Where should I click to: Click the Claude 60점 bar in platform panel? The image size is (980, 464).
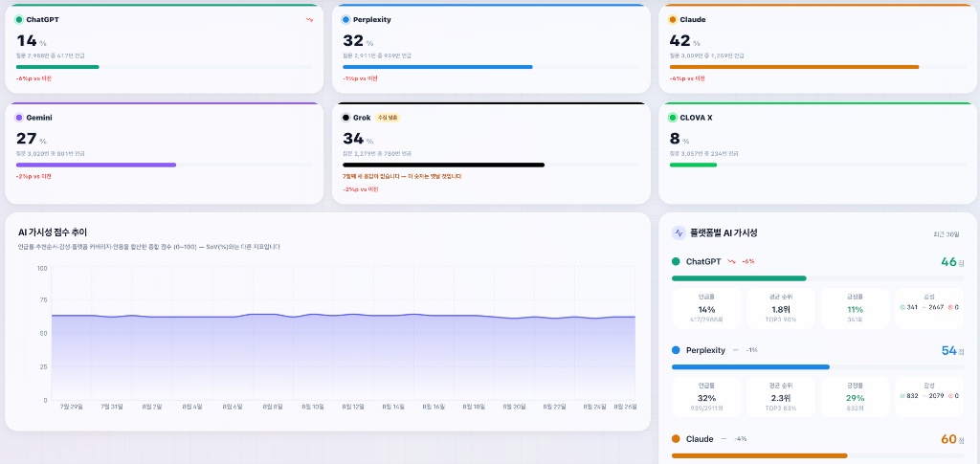click(759, 456)
